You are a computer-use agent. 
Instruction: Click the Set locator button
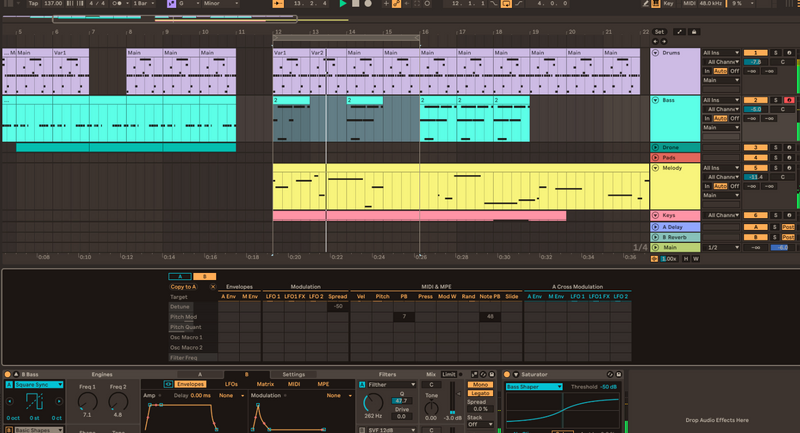[x=659, y=32]
